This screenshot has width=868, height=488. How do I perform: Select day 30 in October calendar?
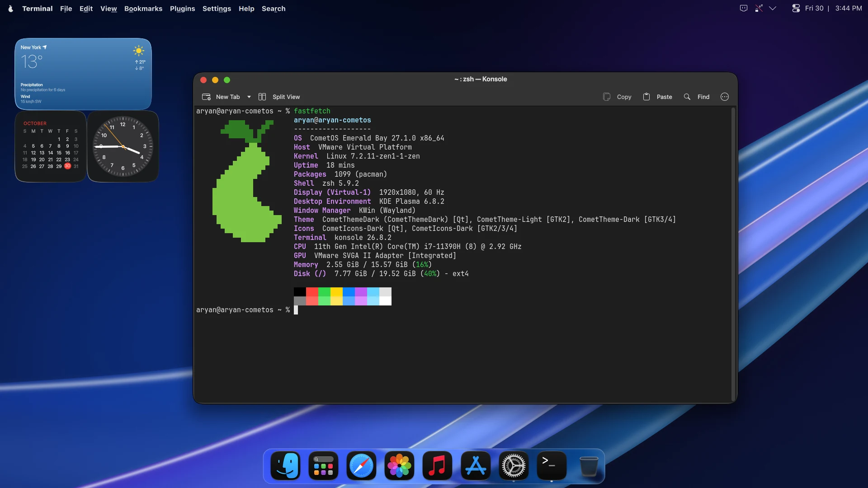point(67,166)
